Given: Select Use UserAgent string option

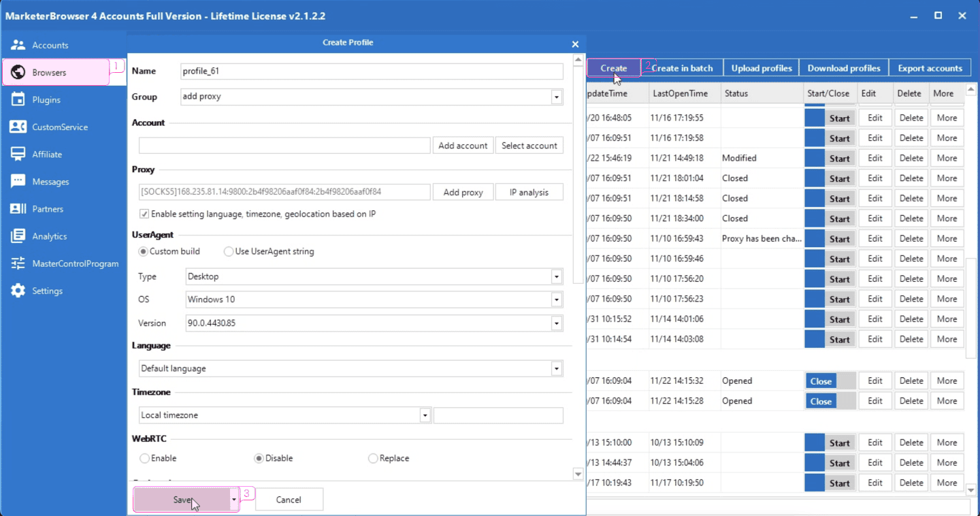Looking at the screenshot, I should pos(229,251).
